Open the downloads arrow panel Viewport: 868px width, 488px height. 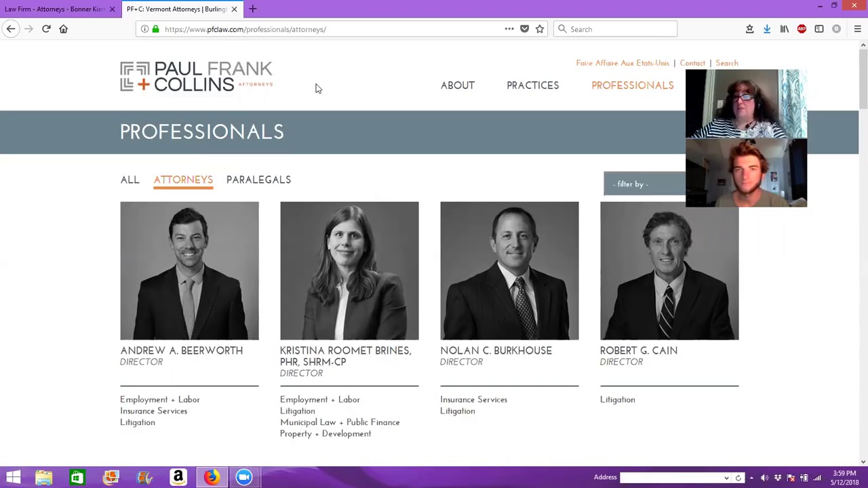coord(767,29)
